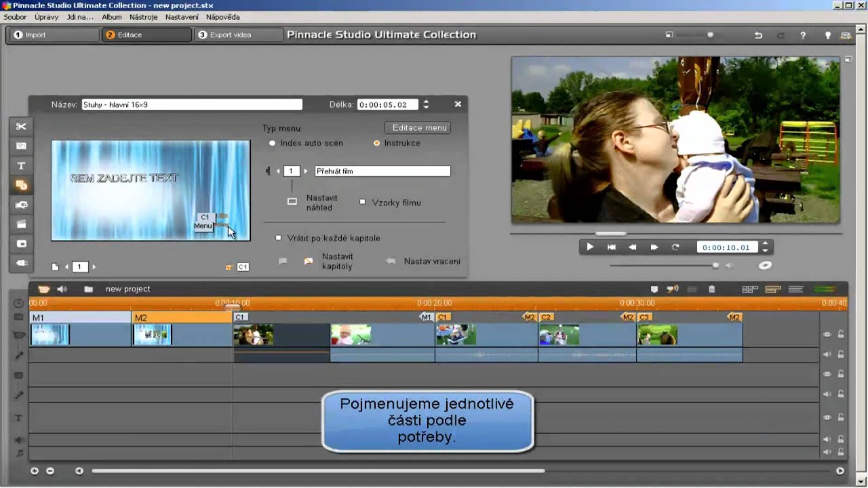
Task: Play the preview video
Action: tap(590, 247)
